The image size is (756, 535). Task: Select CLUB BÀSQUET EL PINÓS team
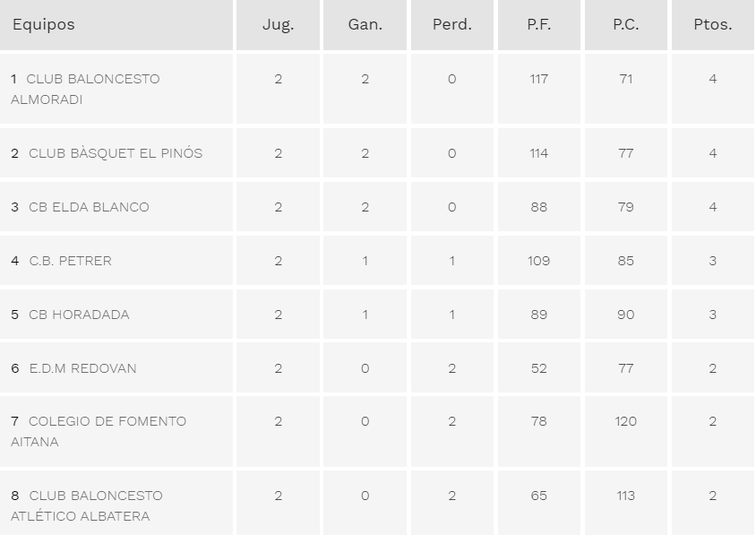pyautogui.click(x=116, y=153)
